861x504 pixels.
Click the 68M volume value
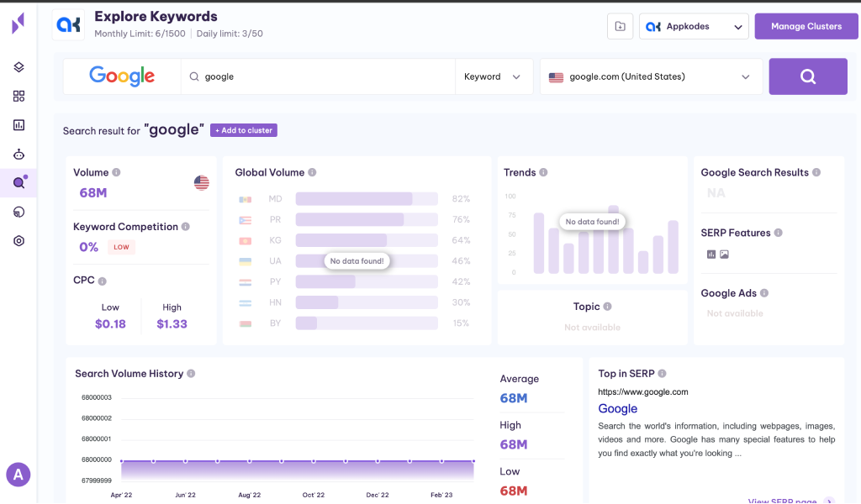coord(93,193)
